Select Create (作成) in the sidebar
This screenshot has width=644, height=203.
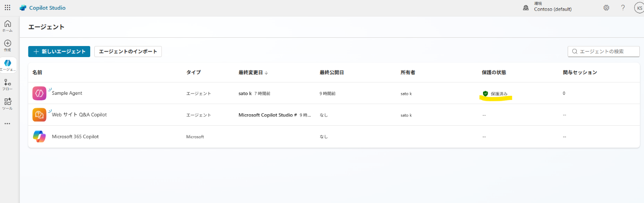click(x=7, y=46)
